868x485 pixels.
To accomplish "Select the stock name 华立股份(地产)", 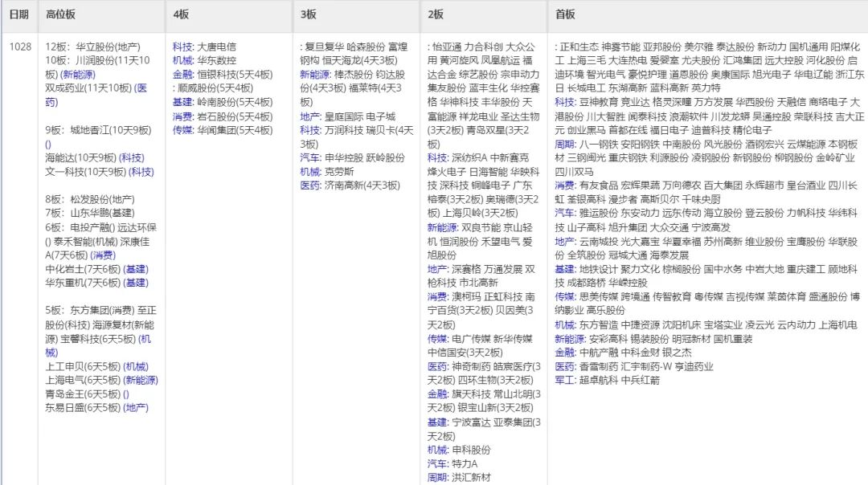I will (108, 47).
